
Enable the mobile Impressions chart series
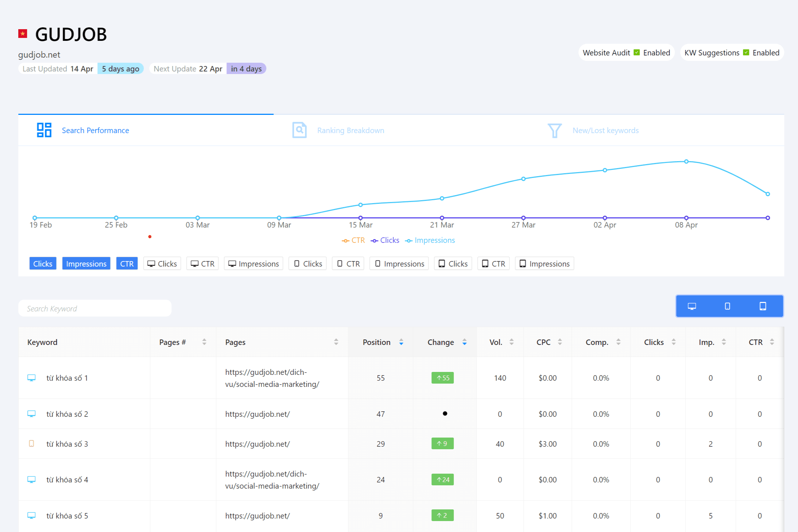(399, 264)
